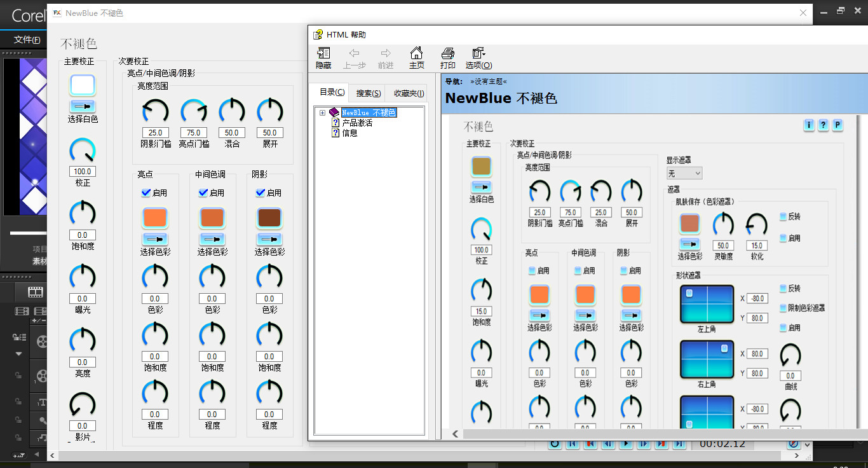Screen dimensions: 868x468
Task: Toggle the loop playback button
Action: [x=554, y=444]
